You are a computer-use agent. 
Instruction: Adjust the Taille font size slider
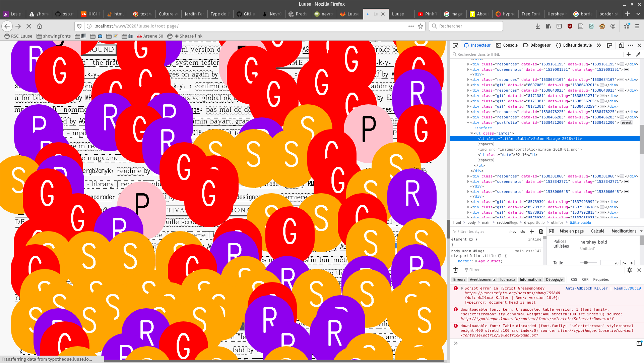pyautogui.click(x=586, y=263)
